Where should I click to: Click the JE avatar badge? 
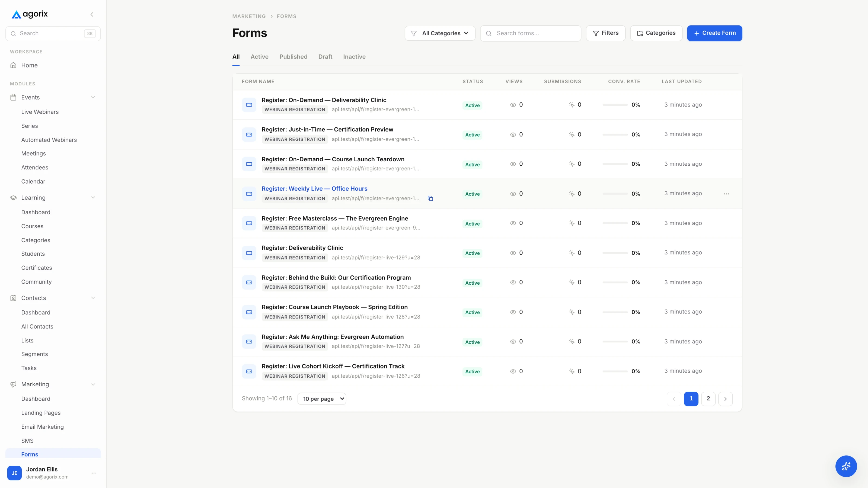pyautogui.click(x=14, y=473)
